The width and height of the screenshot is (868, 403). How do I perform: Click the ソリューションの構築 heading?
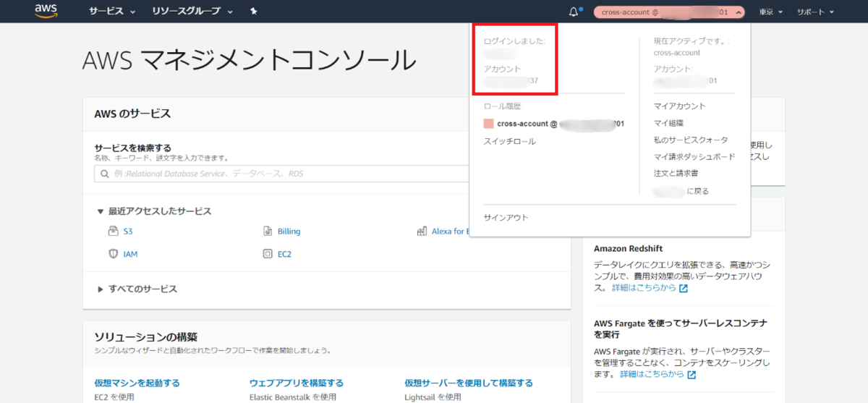[145, 337]
